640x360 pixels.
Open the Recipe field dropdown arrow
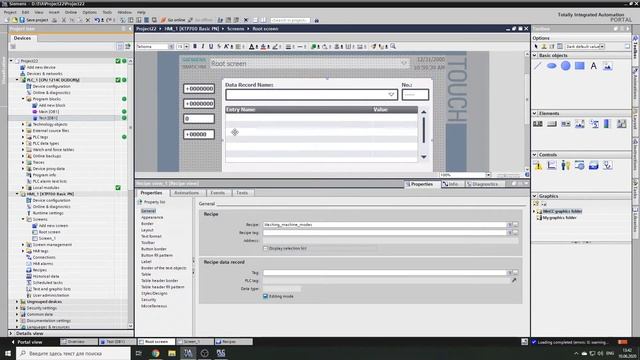pyautogui.click(x=509, y=224)
